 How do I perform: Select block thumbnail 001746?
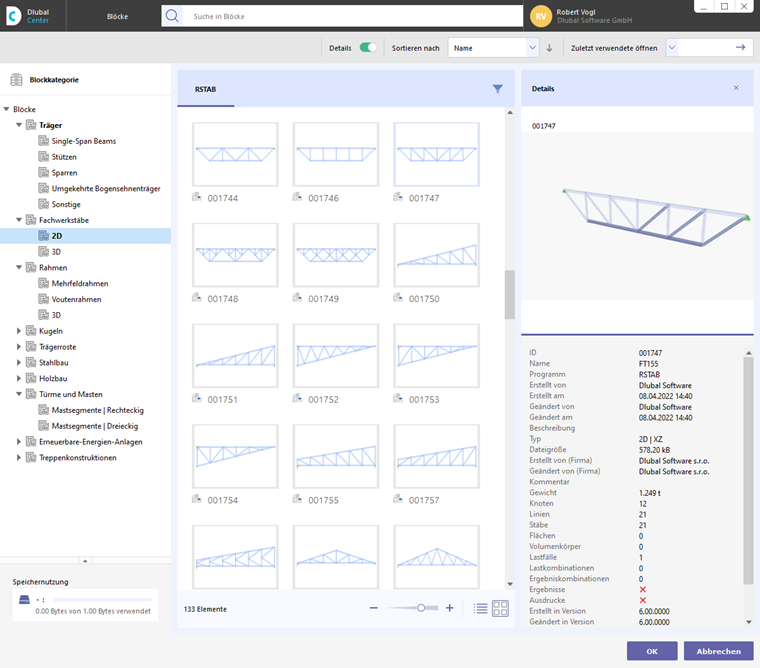(x=335, y=154)
